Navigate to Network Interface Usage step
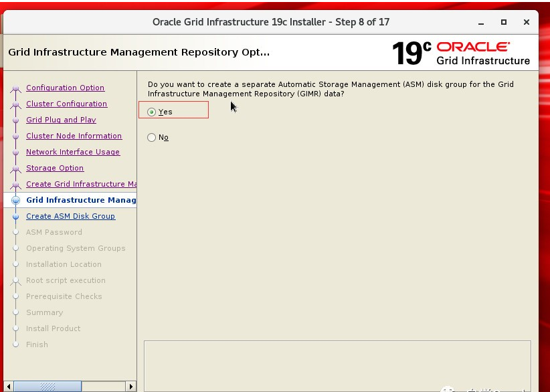This screenshot has width=550, height=392. click(x=73, y=152)
